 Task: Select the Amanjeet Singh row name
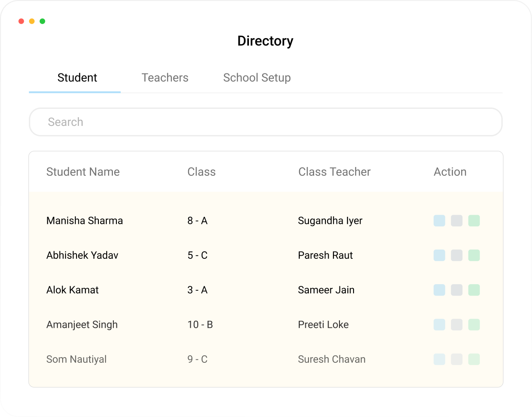click(x=82, y=325)
